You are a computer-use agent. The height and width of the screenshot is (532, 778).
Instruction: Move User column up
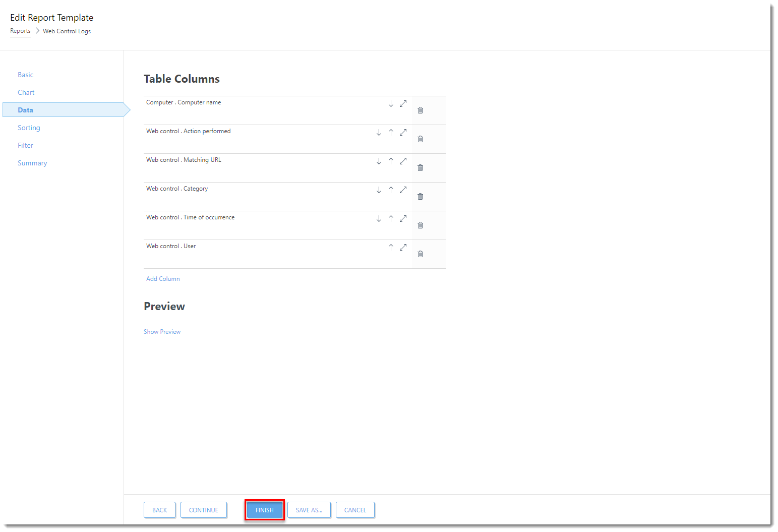coord(391,248)
